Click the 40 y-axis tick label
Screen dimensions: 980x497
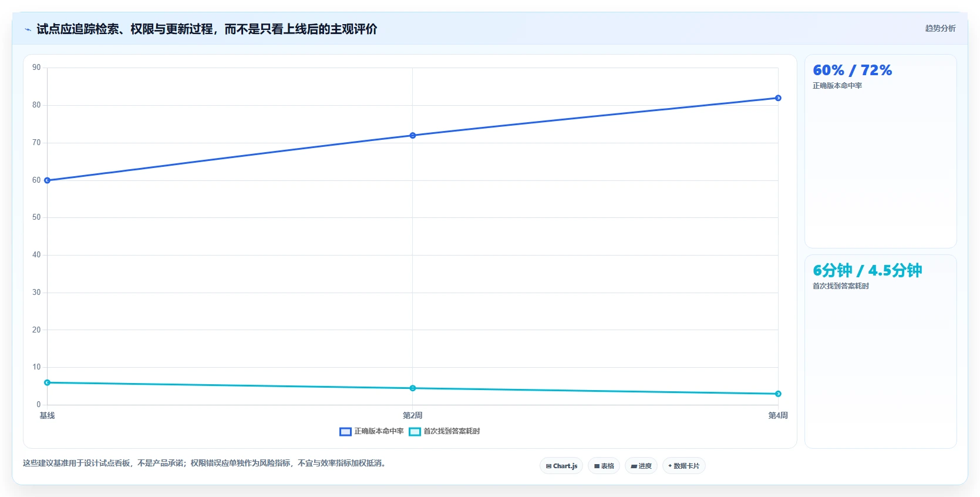click(x=36, y=255)
